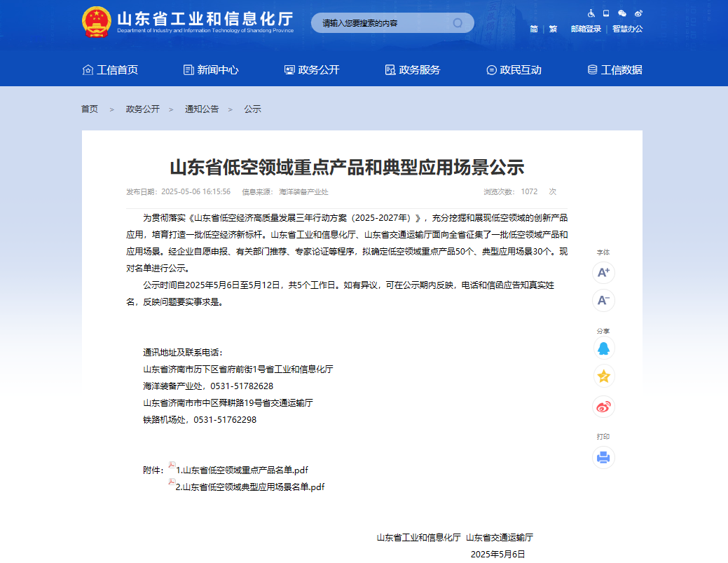Click the header title 山东省工业和信息化厅
This screenshot has height=563, width=728.
[205, 19]
